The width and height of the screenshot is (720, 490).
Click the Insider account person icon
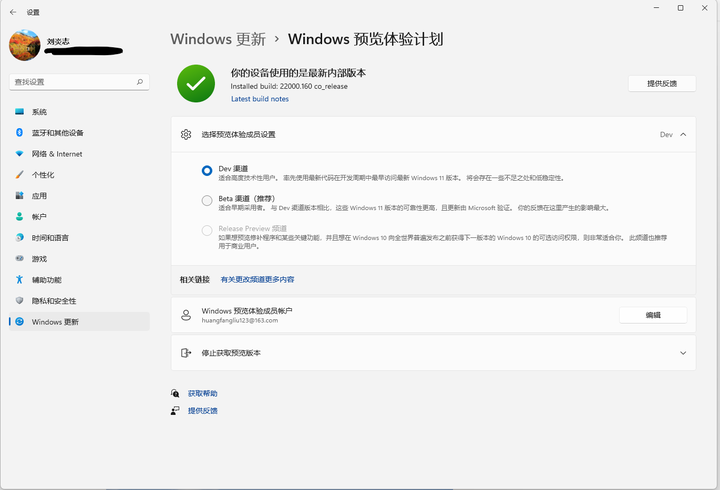coord(186,315)
